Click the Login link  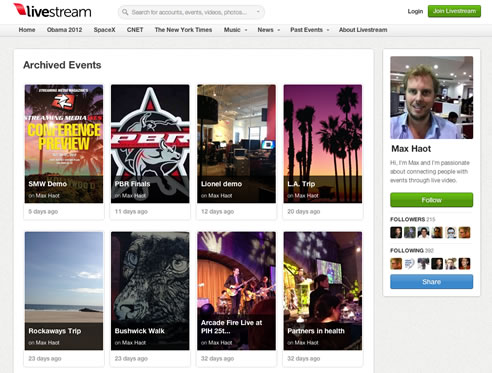point(415,11)
